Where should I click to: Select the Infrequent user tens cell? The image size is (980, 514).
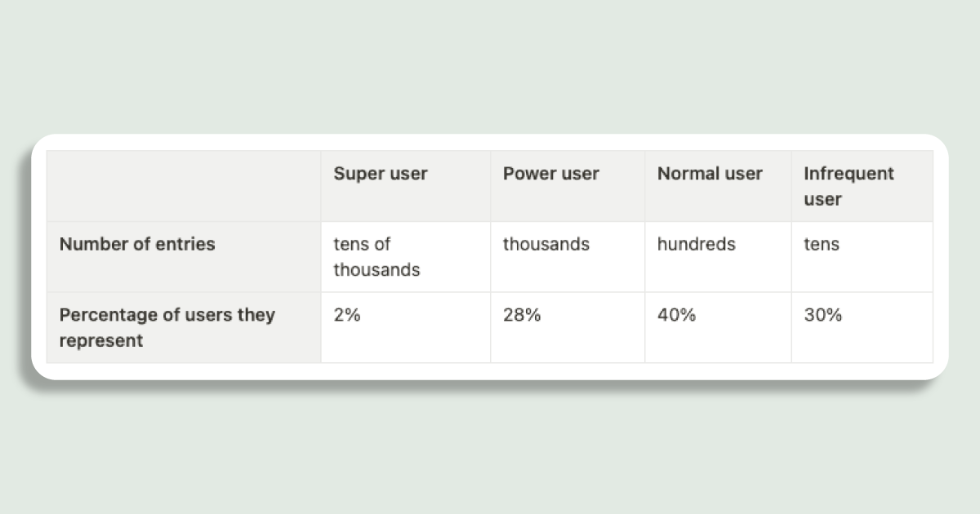coord(821,244)
